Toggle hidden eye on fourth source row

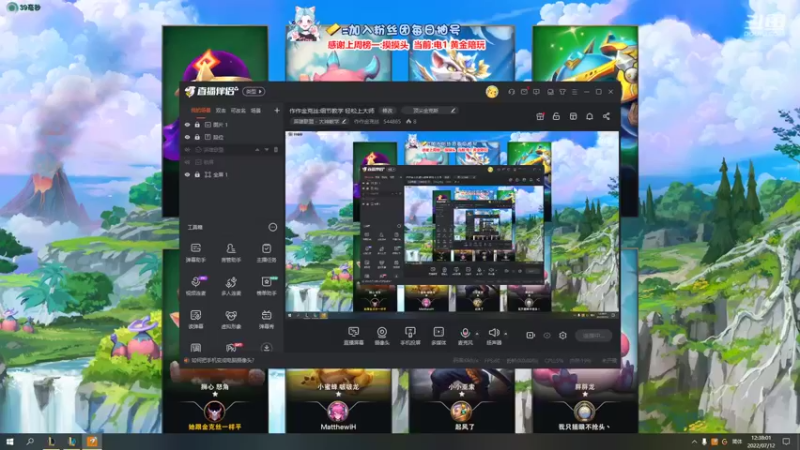pos(187,162)
